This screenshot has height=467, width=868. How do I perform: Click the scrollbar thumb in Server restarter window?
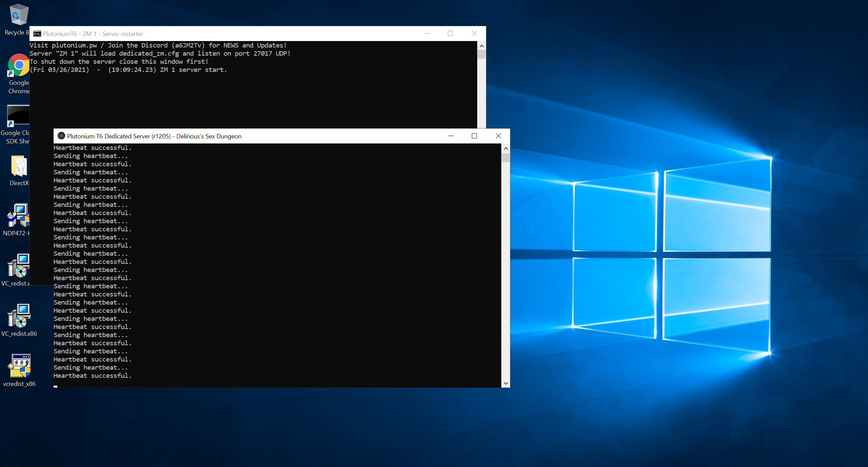click(x=482, y=54)
